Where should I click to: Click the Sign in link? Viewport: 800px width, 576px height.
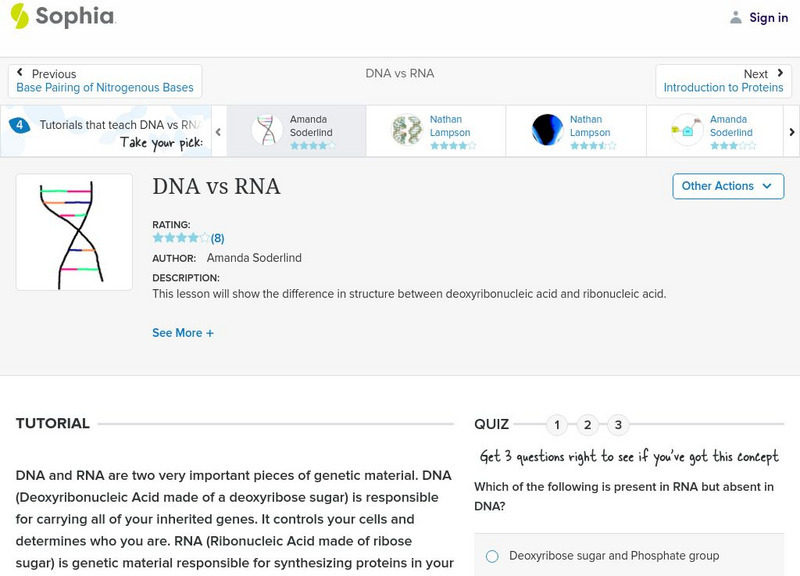click(x=768, y=17)
